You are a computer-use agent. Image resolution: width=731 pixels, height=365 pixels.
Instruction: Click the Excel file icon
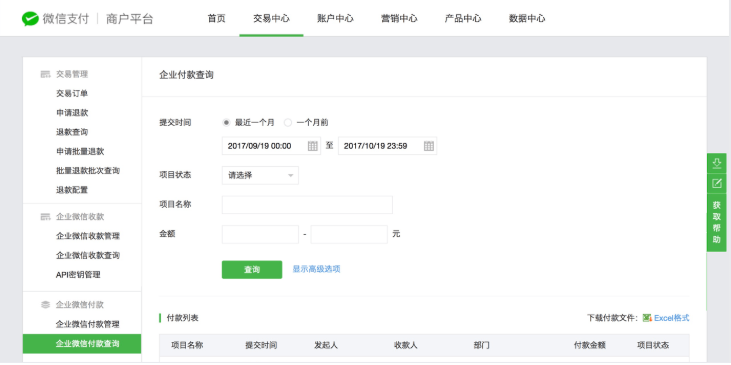click(647, 318)
